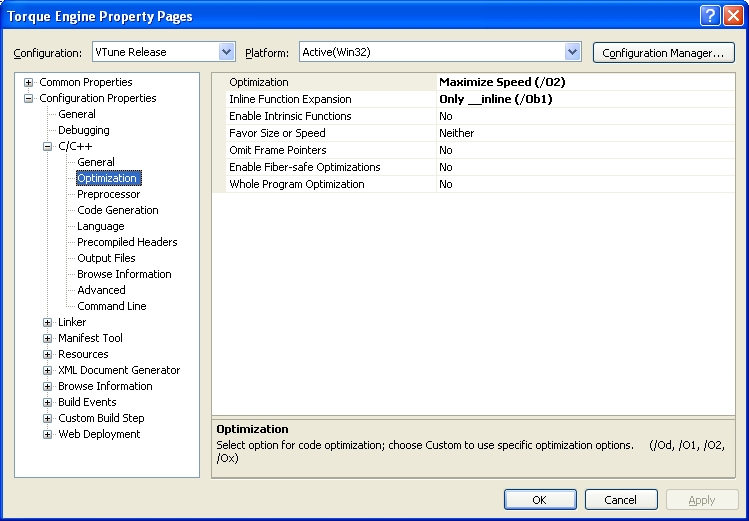Select Preprocessor in the C/C++ tree
This screenshot has width=749, height=521.
pyautogui.click(x=109, y=194)
